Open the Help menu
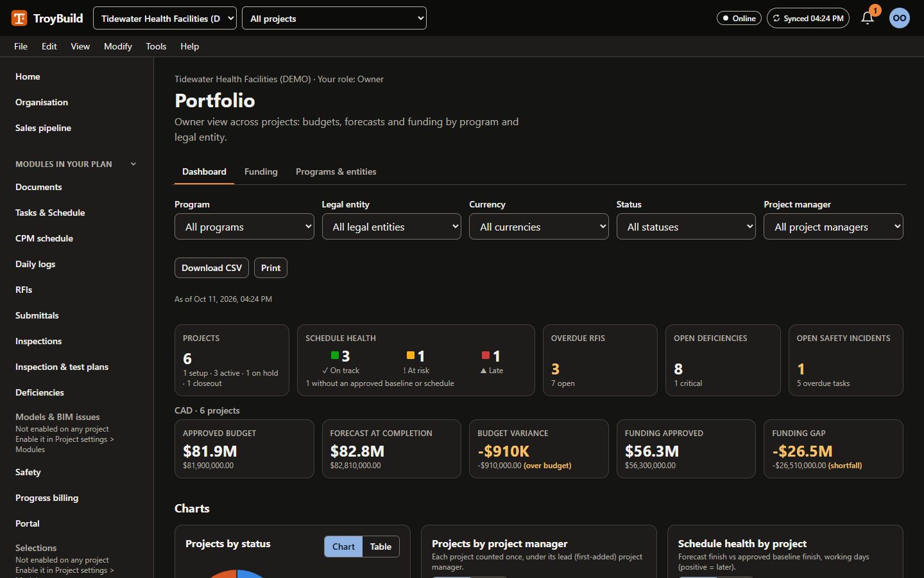 (189, 46)
